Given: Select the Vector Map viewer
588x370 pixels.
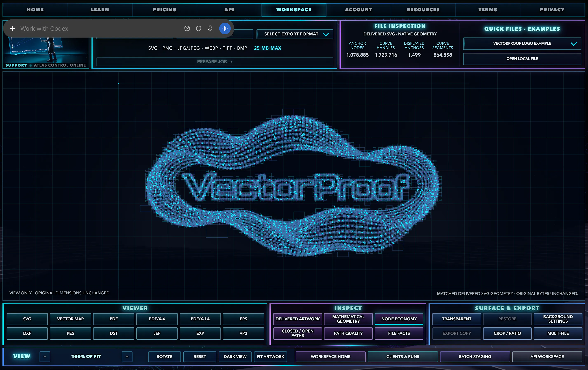Looking at the screenshot, I should point(70,319).
